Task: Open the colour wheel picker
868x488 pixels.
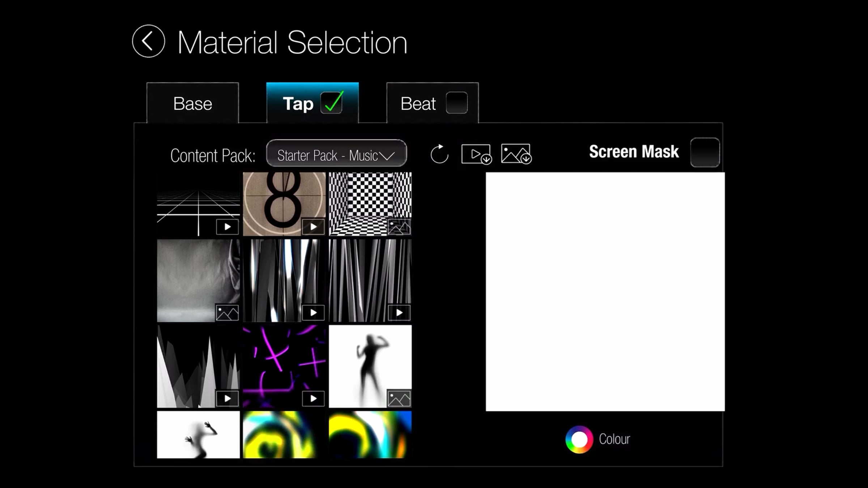Action: point(579,440)
